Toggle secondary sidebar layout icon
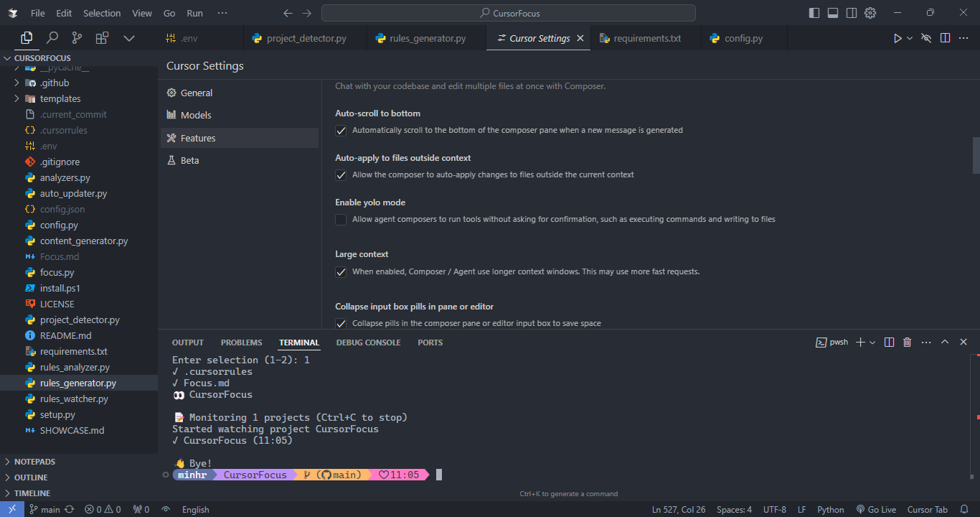The height and width of the screenshot is (517, 980). 852,13
